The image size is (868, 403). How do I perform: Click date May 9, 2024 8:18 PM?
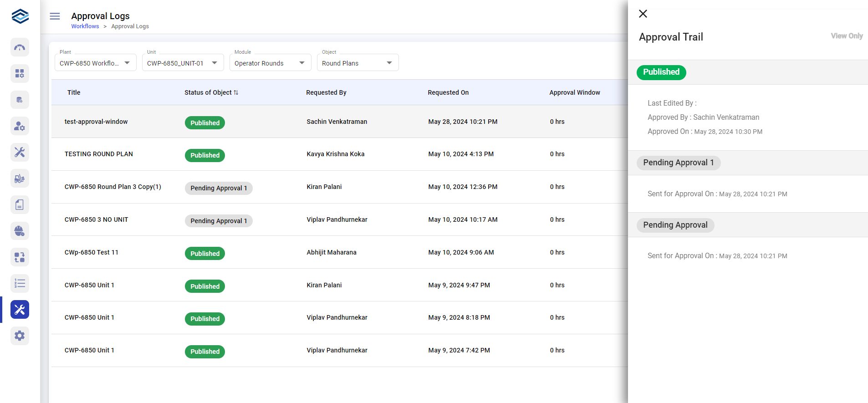coord(459,317)
